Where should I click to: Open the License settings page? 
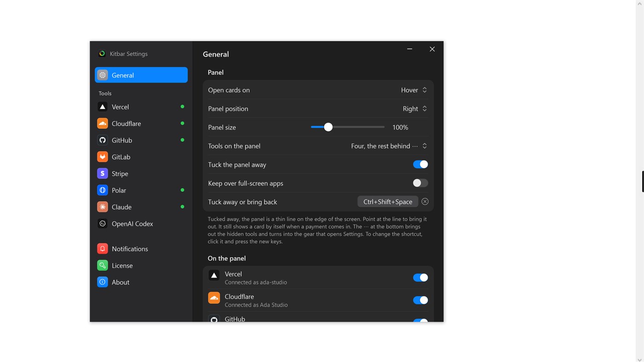pos(141,265)
